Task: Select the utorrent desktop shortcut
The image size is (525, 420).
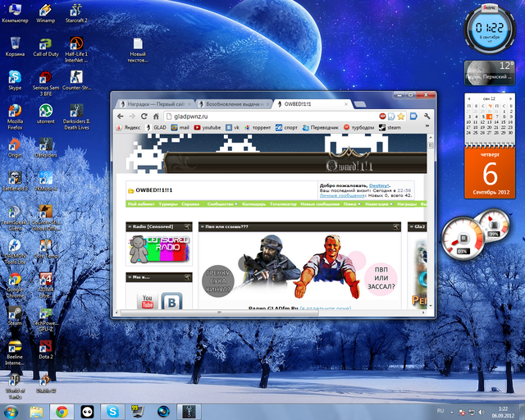Action: pyautogui.click(x=45, y=112)
